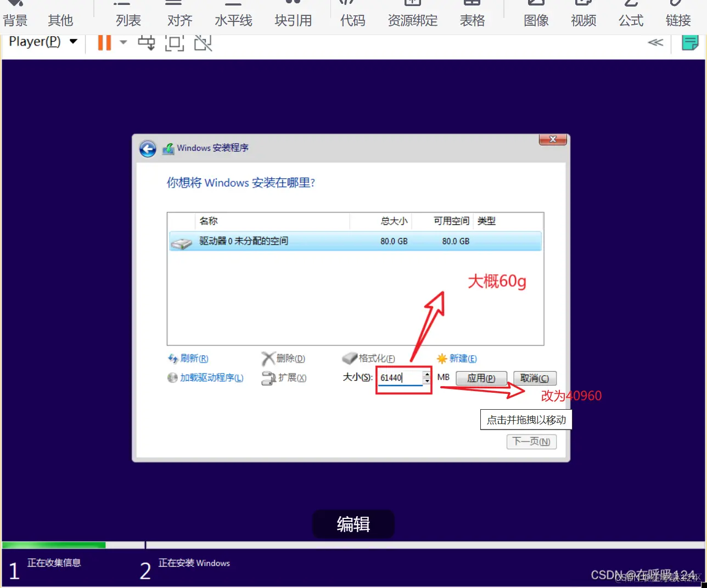The image size is (707, 588).
Task: Click the drive icon in the disk row
Action: [x=181, y=242]
